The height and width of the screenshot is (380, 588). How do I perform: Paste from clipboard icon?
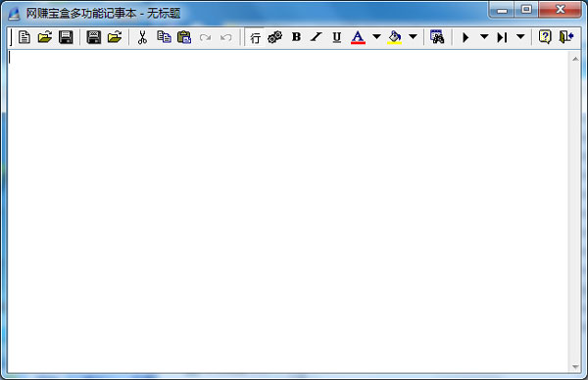click(x=184, y=37)
